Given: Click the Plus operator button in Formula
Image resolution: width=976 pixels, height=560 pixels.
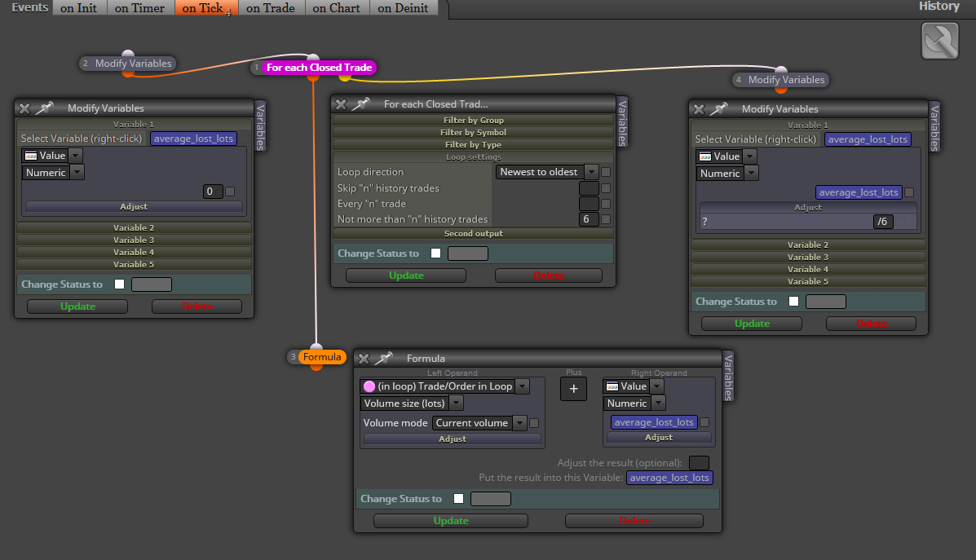Looking at the screenshot, I should coord(573,389).
